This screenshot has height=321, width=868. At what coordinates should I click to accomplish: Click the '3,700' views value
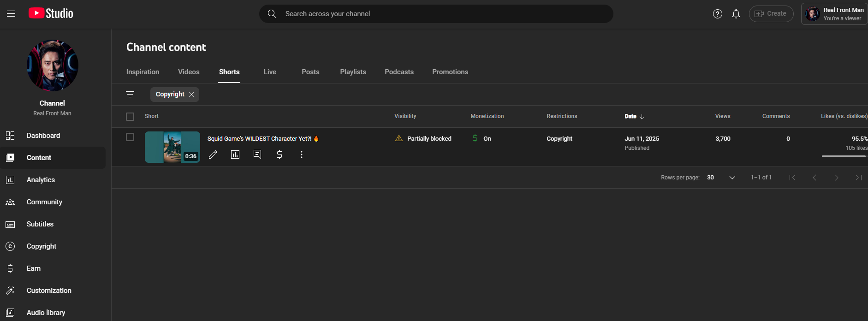(x=723, y=139)
